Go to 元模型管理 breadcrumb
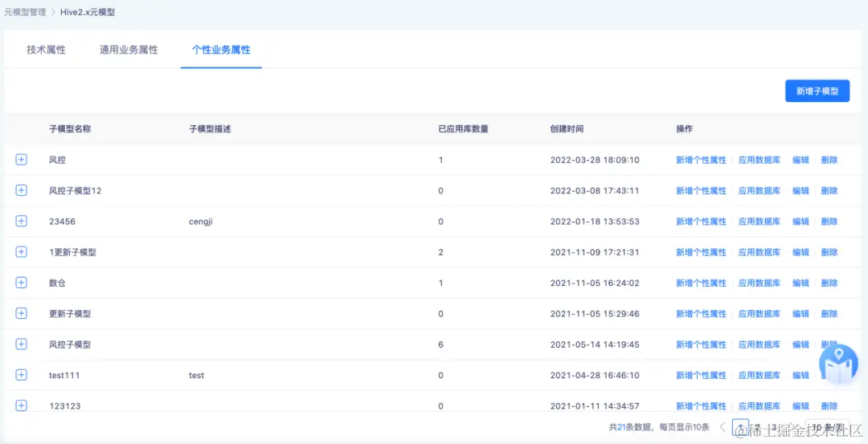This screenshot has width=868, height=444. (x=25, y=11)
